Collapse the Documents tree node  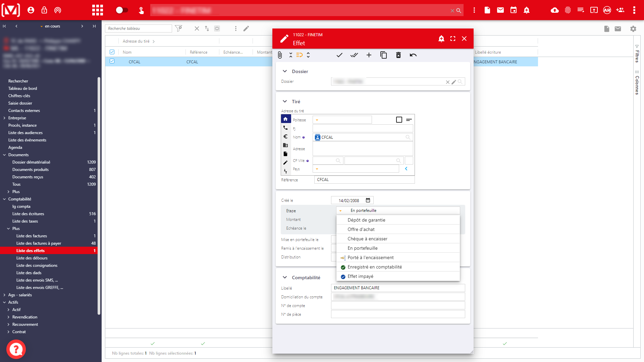tap(4, 155)
